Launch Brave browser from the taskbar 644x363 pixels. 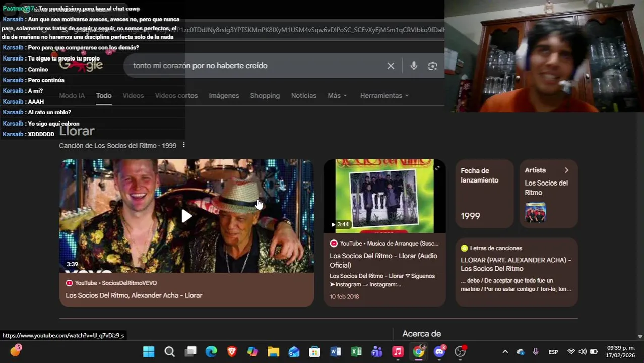(x=232, y=351)
